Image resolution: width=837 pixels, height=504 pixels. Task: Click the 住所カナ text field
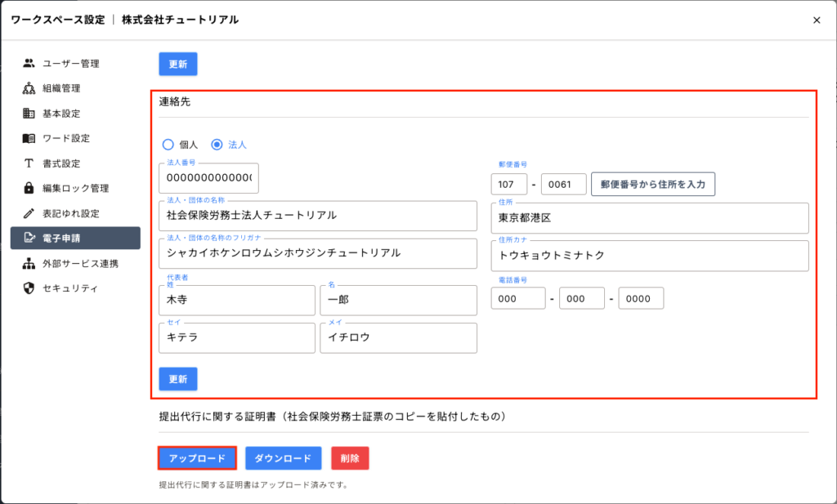(x=649, y=256)
